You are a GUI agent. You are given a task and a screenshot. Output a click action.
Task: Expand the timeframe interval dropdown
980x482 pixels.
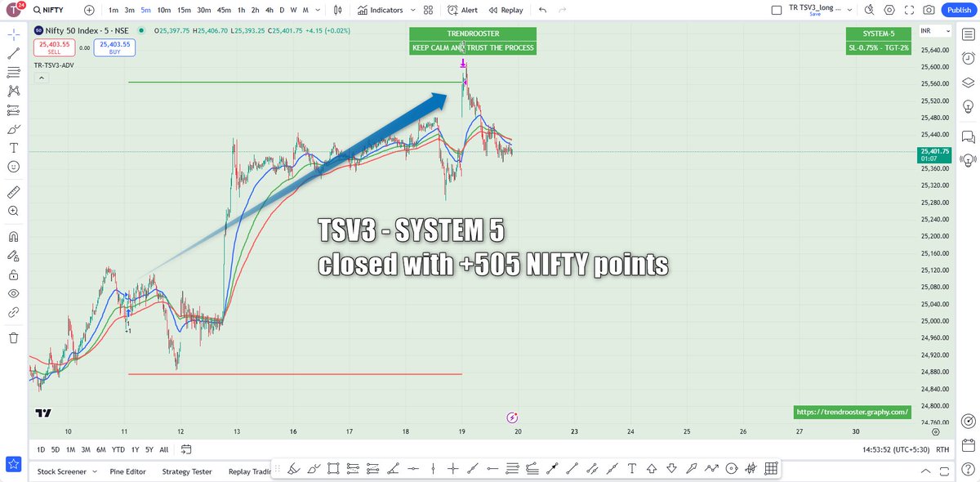tap(317, 10)
